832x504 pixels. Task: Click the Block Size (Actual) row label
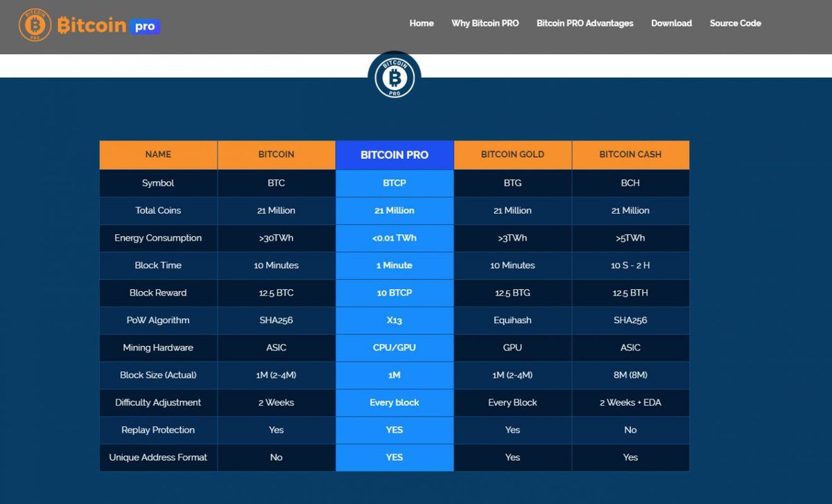(158, 375)
